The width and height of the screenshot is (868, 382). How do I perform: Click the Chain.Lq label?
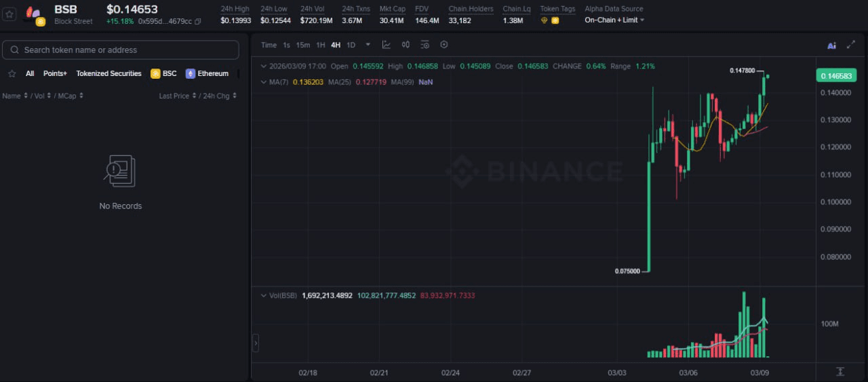(517, 9)
